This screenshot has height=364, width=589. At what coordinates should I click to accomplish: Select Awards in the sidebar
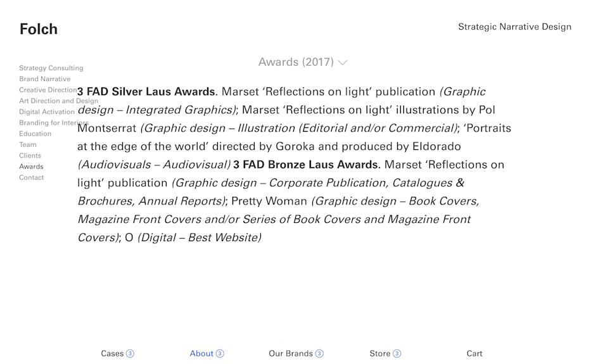(32, 166)
